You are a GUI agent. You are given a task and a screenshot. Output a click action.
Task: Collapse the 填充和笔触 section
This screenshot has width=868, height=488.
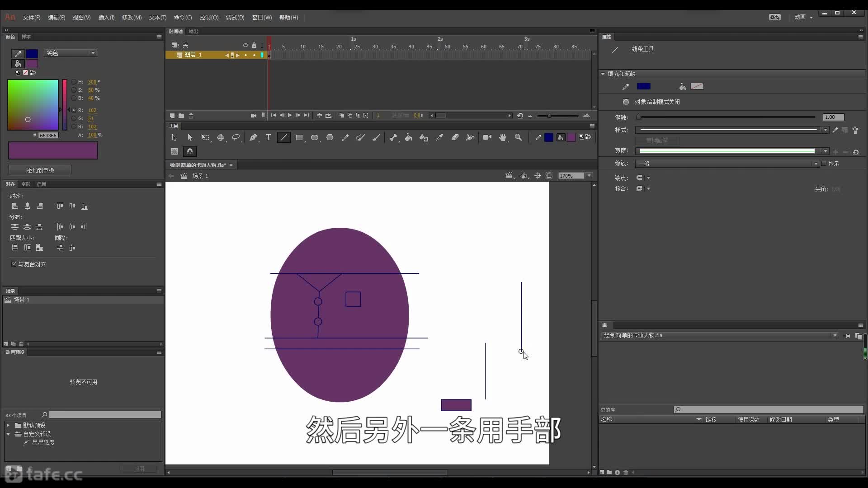603,74
